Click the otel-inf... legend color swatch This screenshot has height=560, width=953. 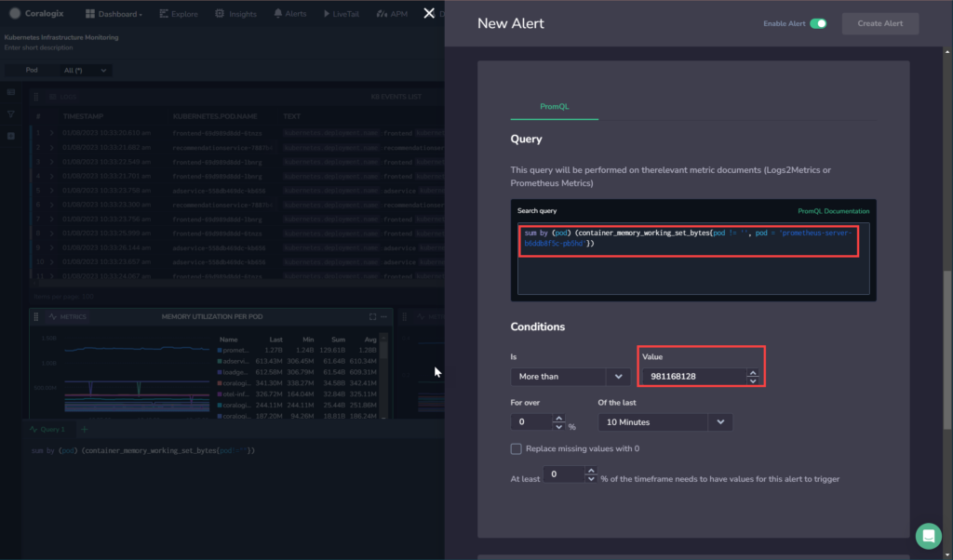click(220, 394)
